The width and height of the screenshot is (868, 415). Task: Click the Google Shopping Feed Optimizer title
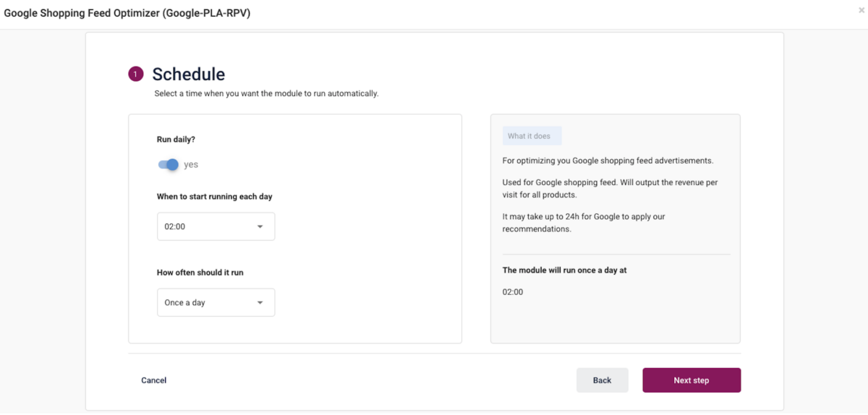click(x=127, y=13)
